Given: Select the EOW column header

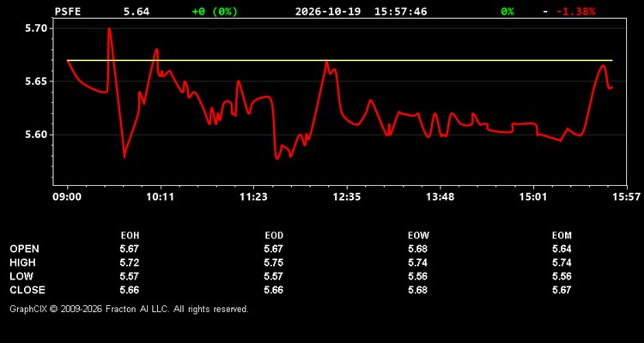Looking at the screenshot, I should (418, 236).
